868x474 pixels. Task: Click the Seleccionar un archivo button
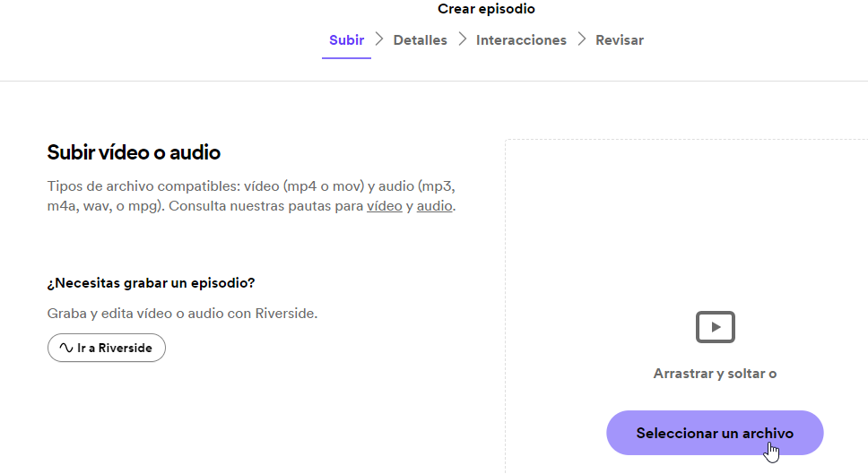tap(715, 433)
